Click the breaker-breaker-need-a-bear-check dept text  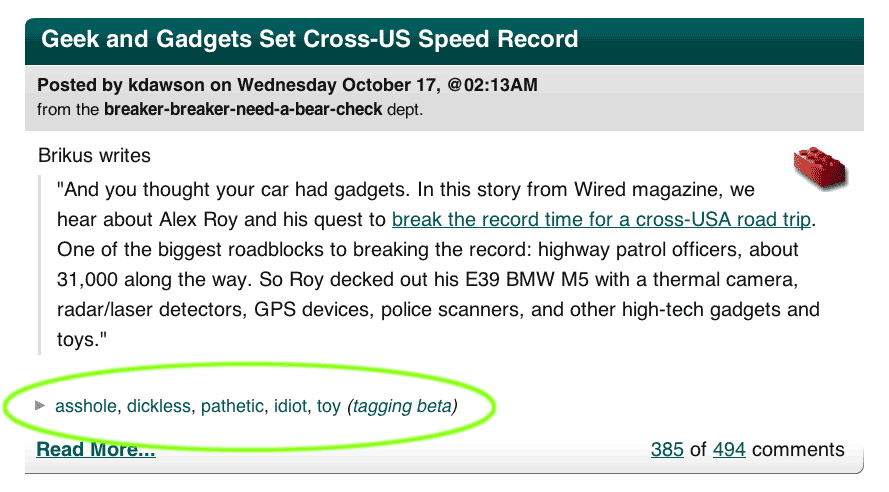click(243, 109)
